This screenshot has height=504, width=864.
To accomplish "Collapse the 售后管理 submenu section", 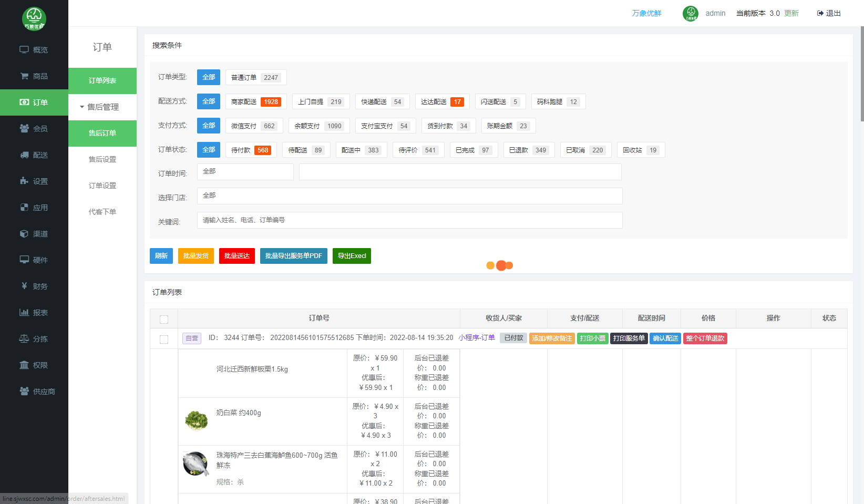I will click(102, 107).
